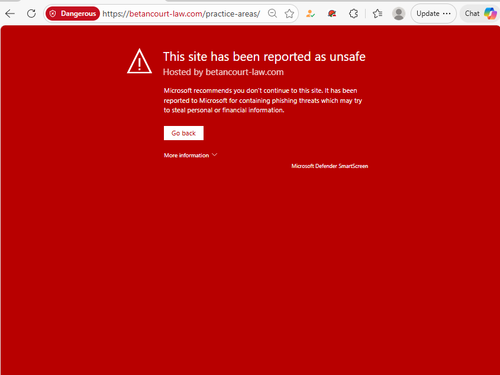Open the red helmet extension icon

[x=332, y=14]
